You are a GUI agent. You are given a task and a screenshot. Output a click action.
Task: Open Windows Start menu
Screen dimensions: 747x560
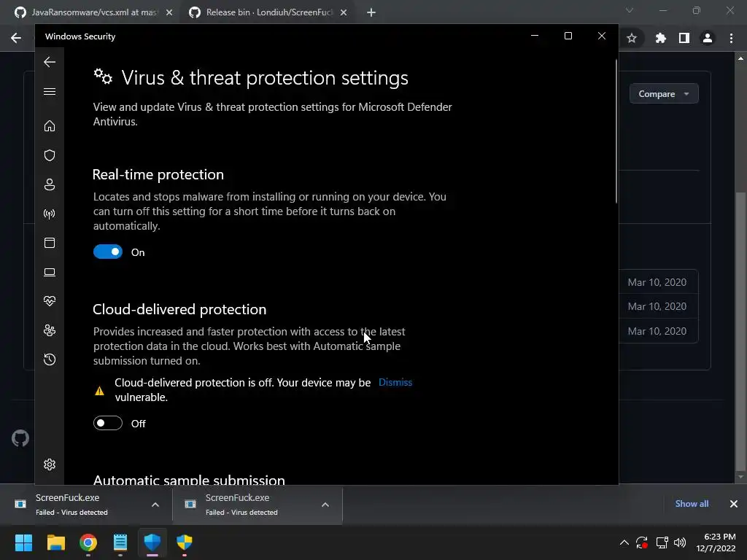(x=23, y=542)
